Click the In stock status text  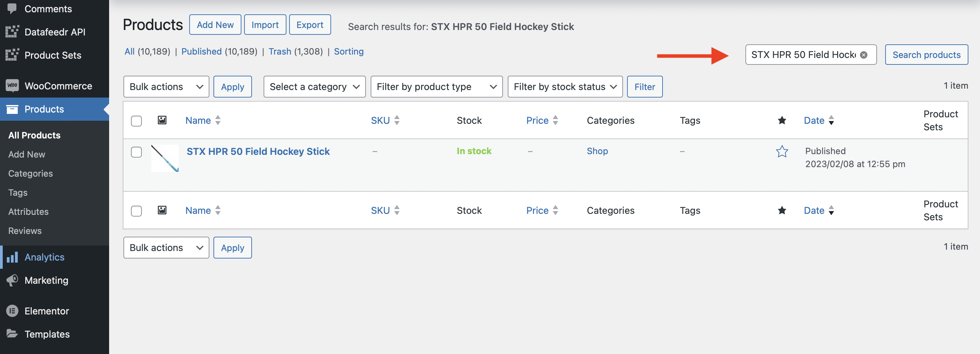474,151
